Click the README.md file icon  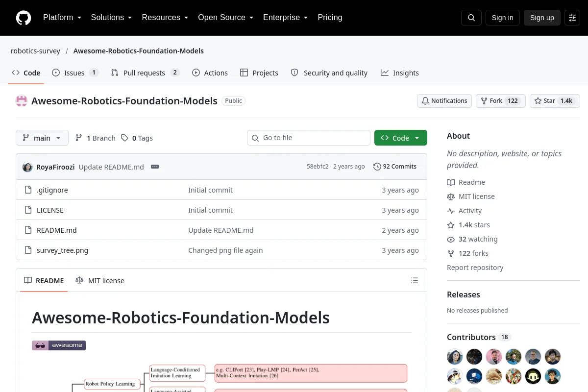pyautogui.click(x=28, y=230)
